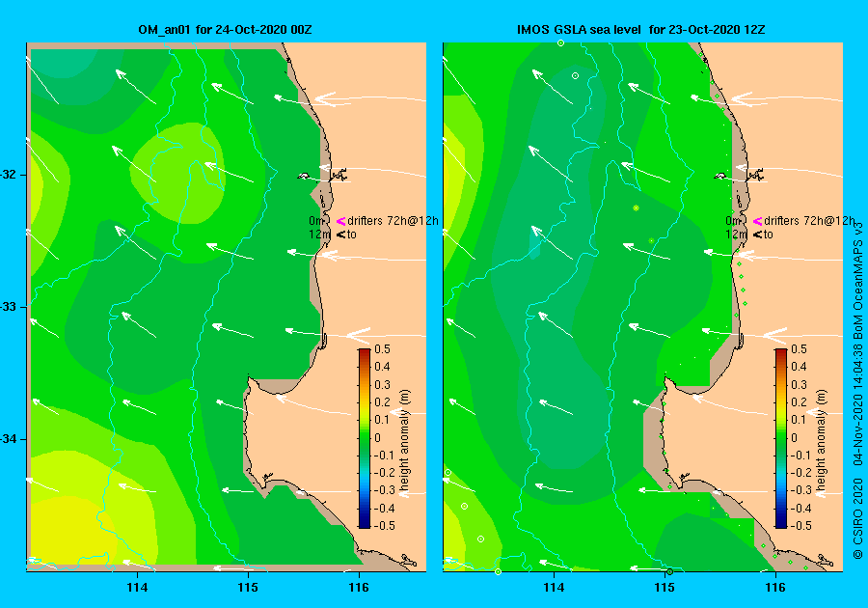Click 'drifters 72h@12h' text in left map
This screenshot has width=868, height=608.
pos(393,221)
